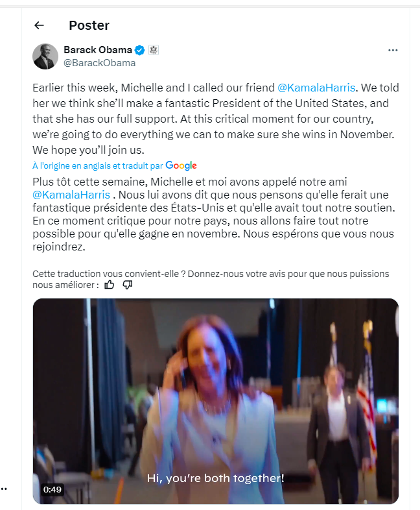The width and height of the screenshot is (420, 510).
Task: Click the Barack Obama display name
Action: [98, 50]
